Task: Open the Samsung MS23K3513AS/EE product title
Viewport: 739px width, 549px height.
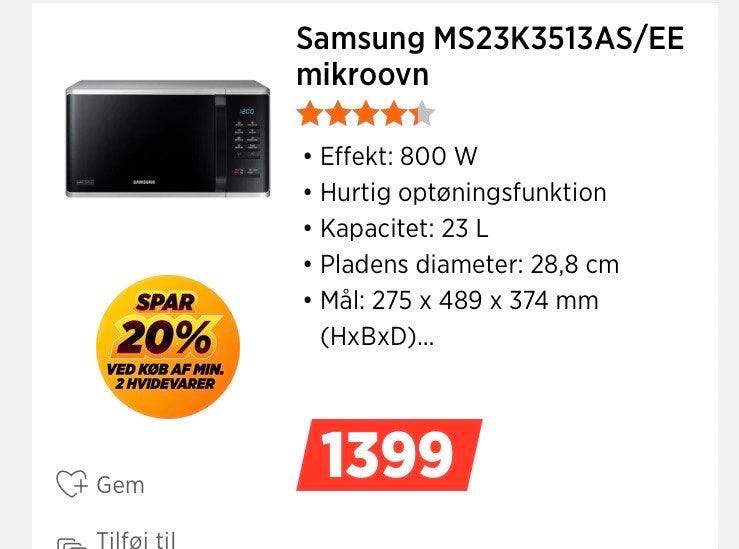Action: coord(490,56)
